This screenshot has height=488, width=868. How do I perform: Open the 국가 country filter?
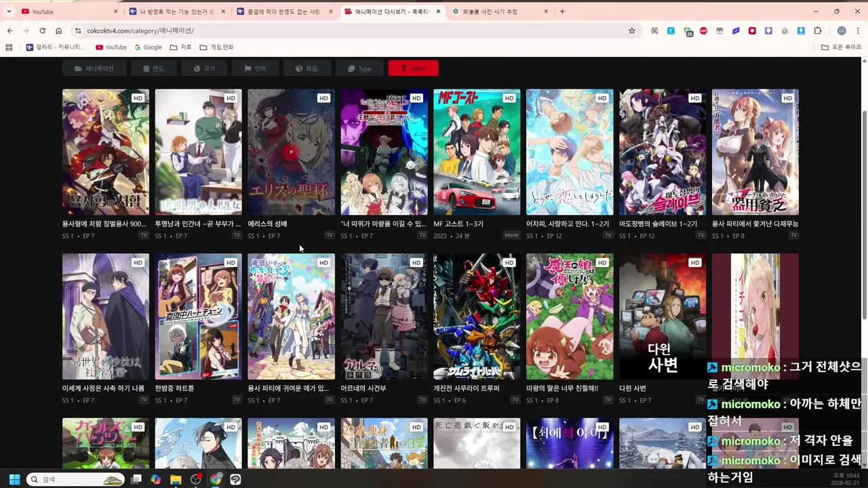click(x=204, y=68)
